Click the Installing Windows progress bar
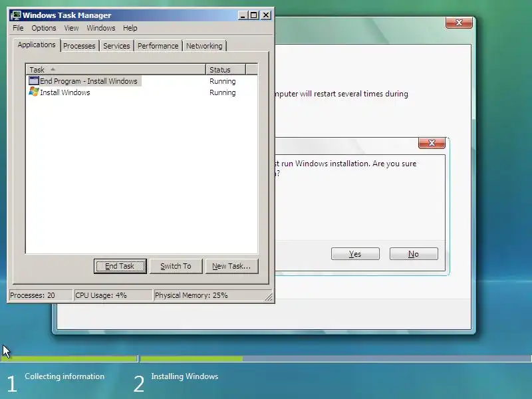This screenshot has width=532, height=399. [336, 358]
